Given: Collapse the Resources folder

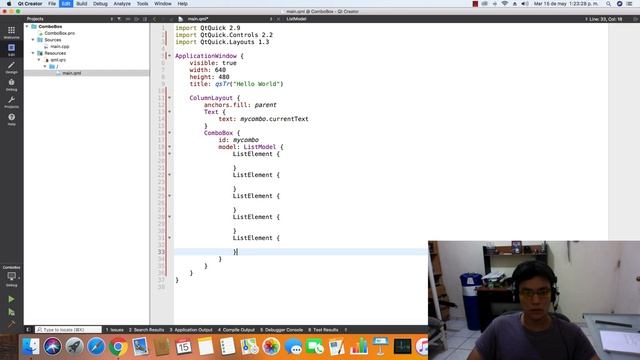Looking at the screenshot, I should coord(33,53).
